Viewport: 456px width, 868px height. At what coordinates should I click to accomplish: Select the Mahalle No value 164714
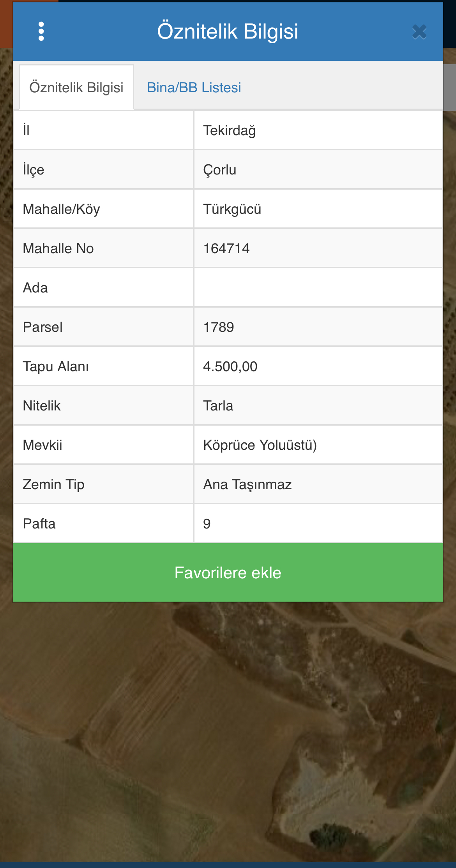pos(226,248)
